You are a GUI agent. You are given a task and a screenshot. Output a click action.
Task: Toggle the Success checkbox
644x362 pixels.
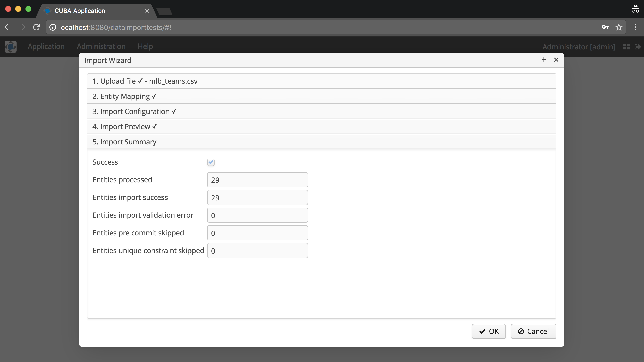[x=211, y=162]
